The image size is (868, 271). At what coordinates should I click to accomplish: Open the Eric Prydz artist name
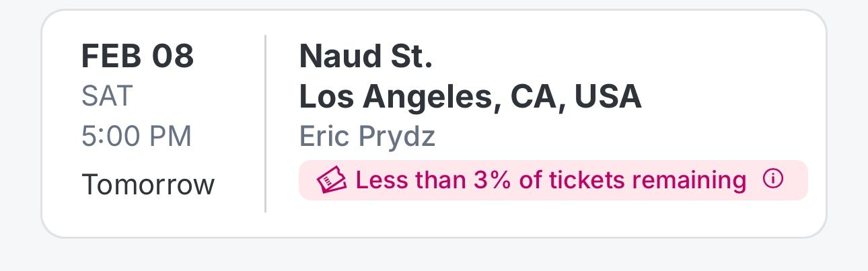click(x=367, y=137)
